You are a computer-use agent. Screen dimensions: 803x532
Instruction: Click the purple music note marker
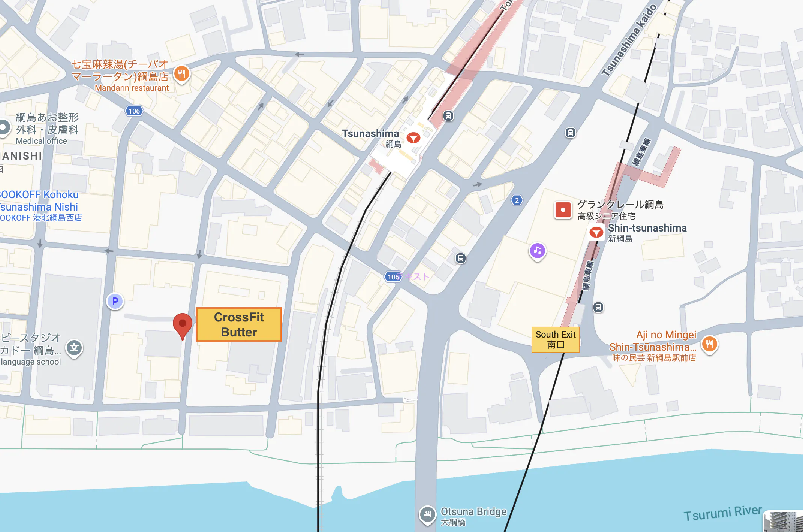point(537,251)
